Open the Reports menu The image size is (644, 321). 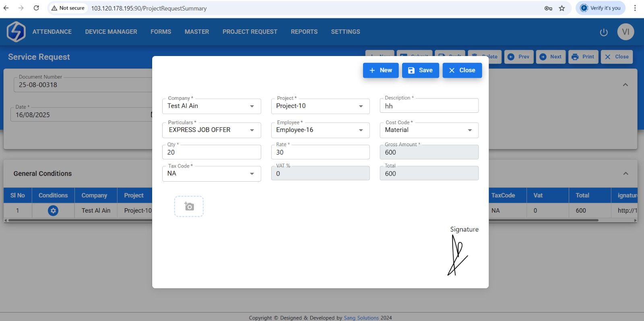click(x=304, y=32)
